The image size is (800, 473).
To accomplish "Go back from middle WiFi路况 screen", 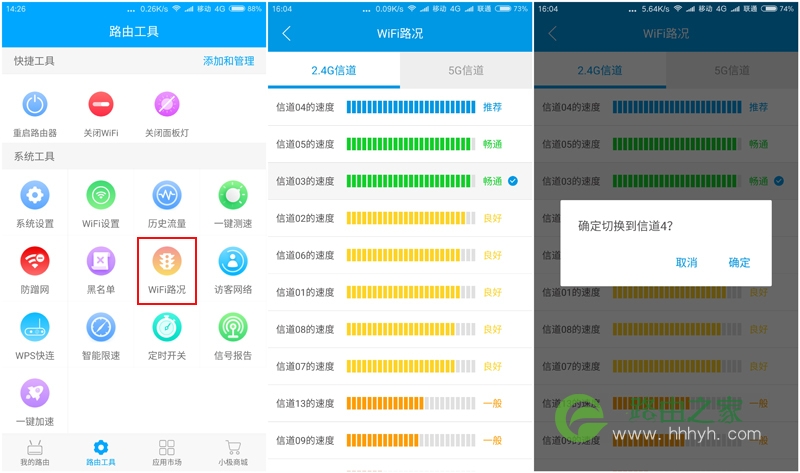I will [286, 34].
